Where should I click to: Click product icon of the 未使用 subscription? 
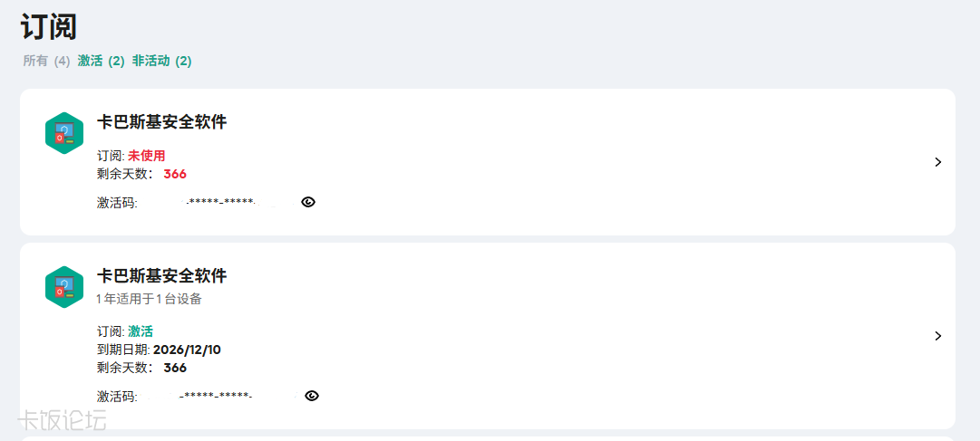point(63,133)
